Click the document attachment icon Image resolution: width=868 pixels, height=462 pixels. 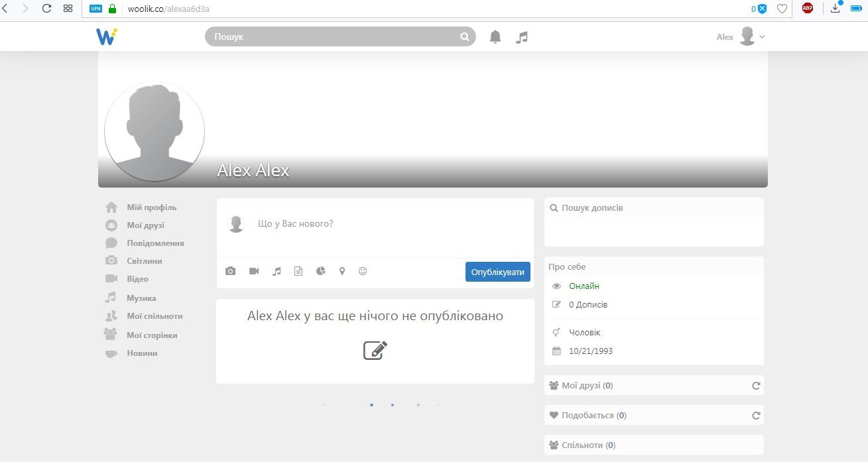click(x=298, y=271)
